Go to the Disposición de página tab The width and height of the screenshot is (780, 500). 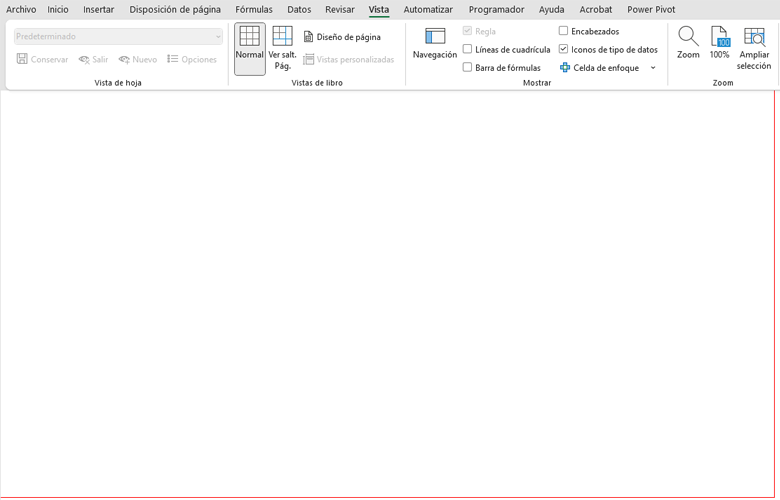175,9
